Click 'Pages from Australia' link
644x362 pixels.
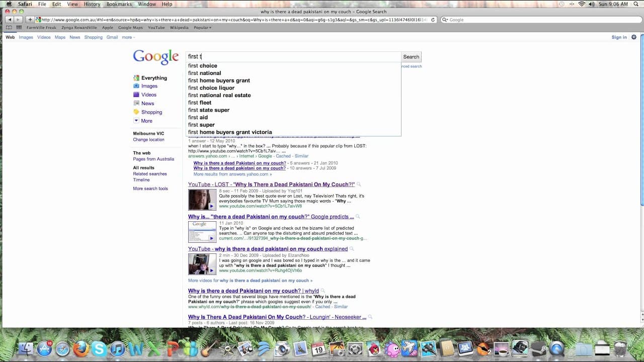[x=153, y=159]
